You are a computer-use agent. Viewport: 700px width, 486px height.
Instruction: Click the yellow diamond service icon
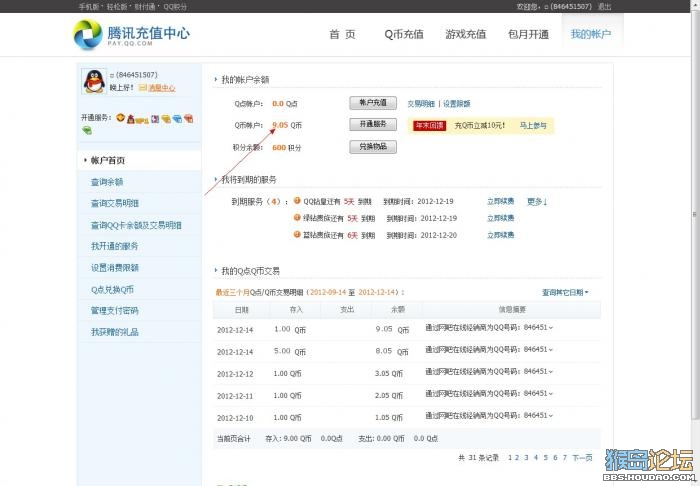pyautogui.click(x=166, y=119)
